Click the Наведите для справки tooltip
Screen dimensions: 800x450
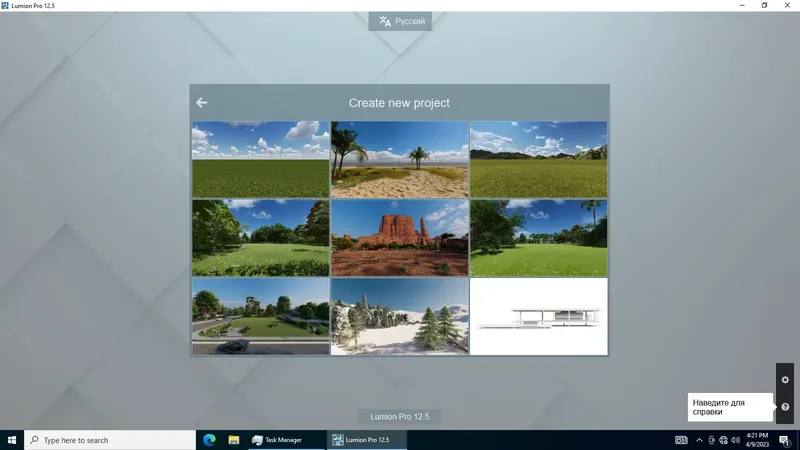(x=730, y=407)
